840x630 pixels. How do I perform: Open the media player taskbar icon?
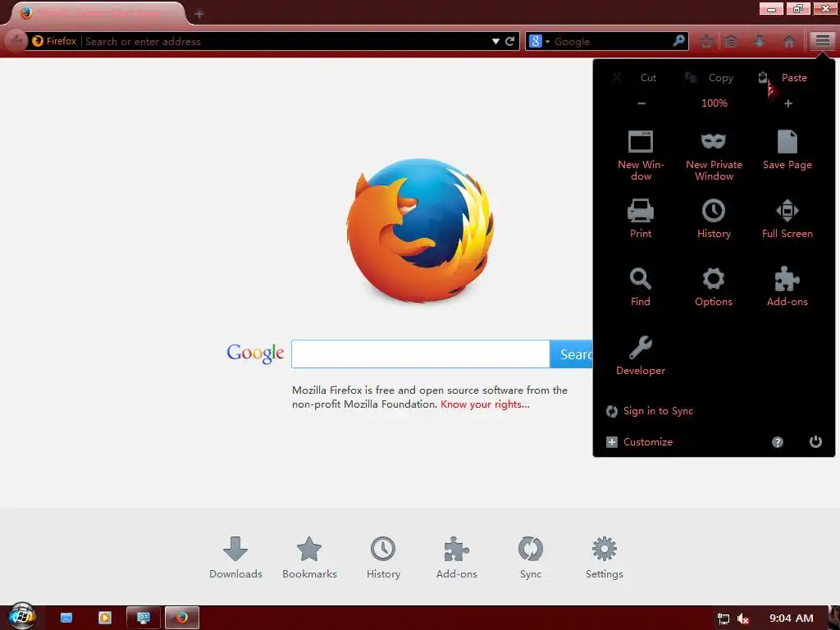105,618
